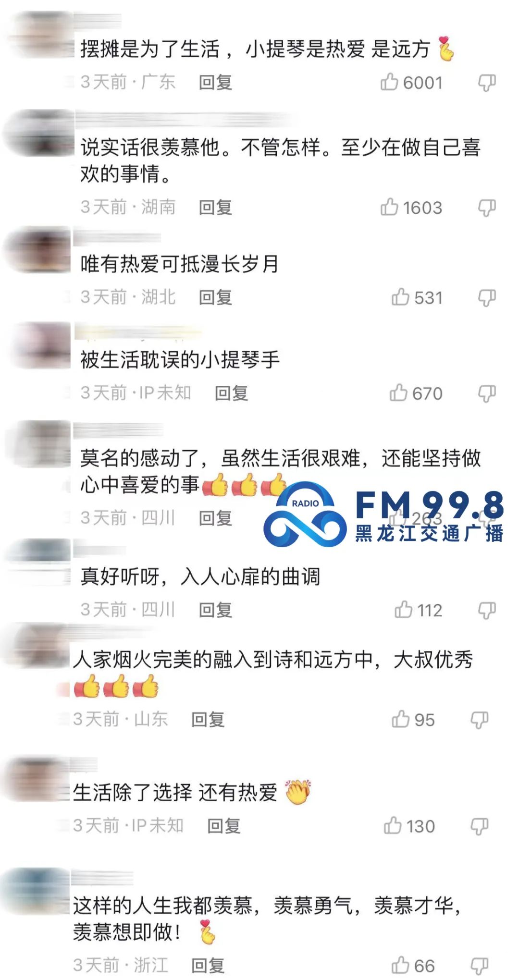
Task: Dislike the 湖南 comment about 羡慕他
Action: (x=487, y=208)
